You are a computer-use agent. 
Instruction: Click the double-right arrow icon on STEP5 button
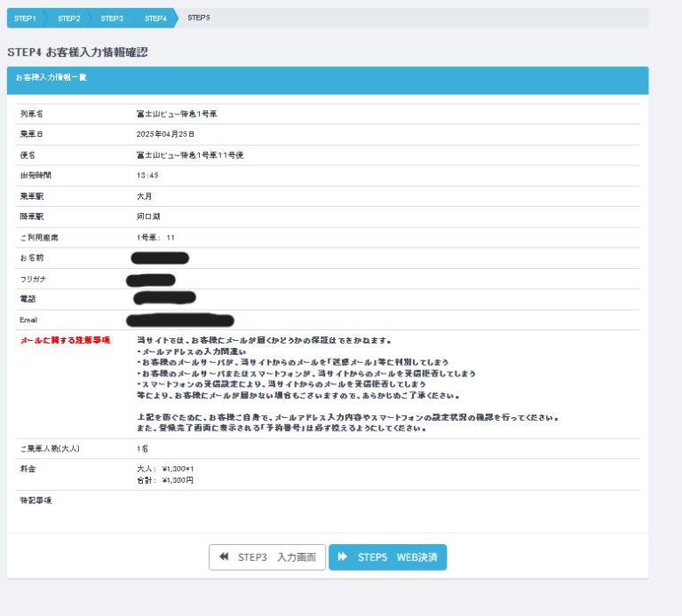coord(343,557)
